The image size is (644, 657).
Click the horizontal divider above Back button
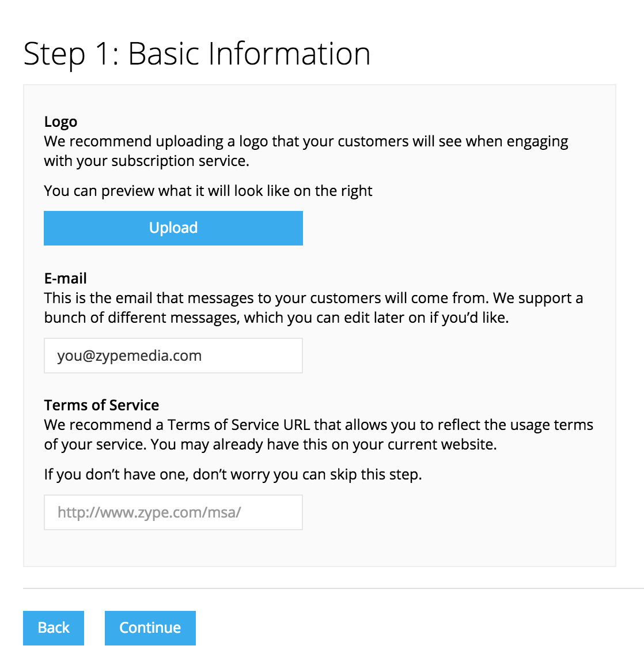click(x=334, y=588)
